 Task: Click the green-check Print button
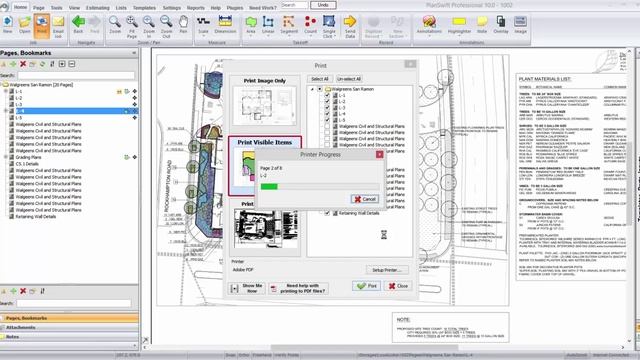tap(367, 286)
